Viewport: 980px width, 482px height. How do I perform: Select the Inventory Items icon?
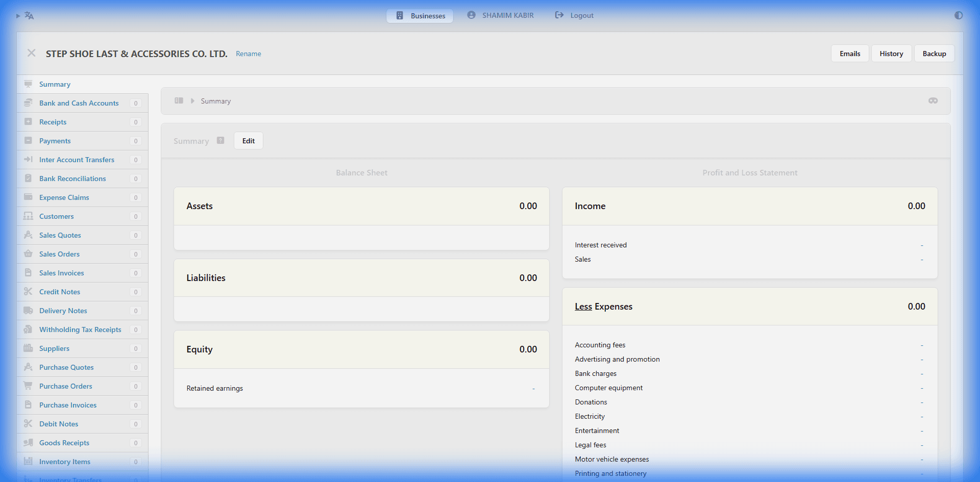[x=28, y=462]
